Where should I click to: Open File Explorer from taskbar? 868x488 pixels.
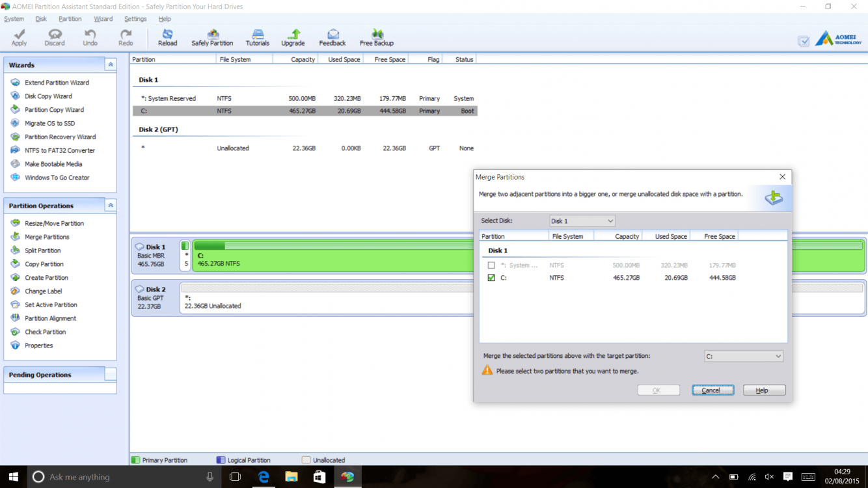coord(292,477)
